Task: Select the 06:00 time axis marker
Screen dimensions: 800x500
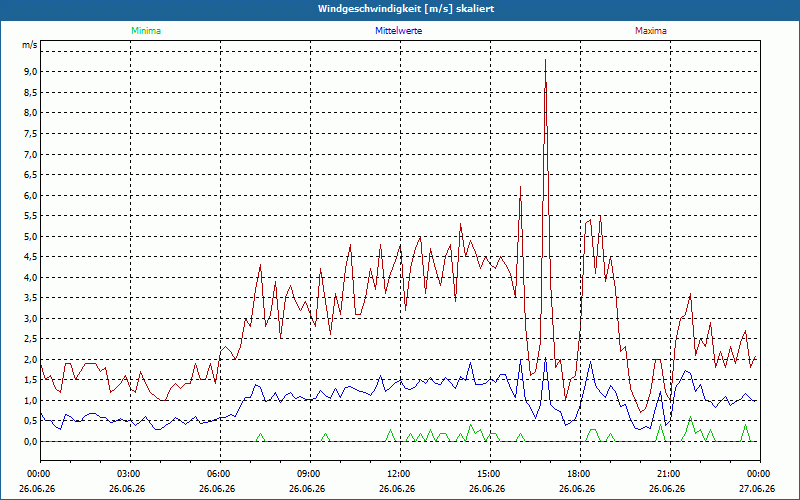Action: click(220, 474)
